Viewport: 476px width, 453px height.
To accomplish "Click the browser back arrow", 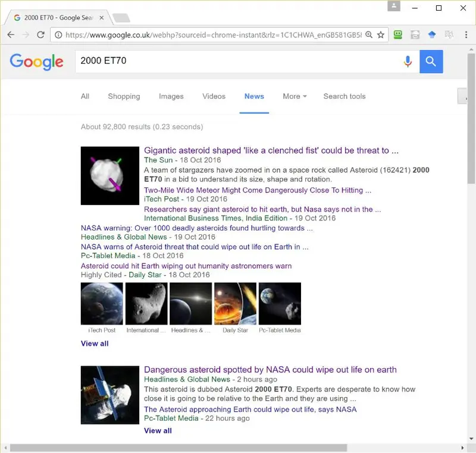I will [11, 34].
